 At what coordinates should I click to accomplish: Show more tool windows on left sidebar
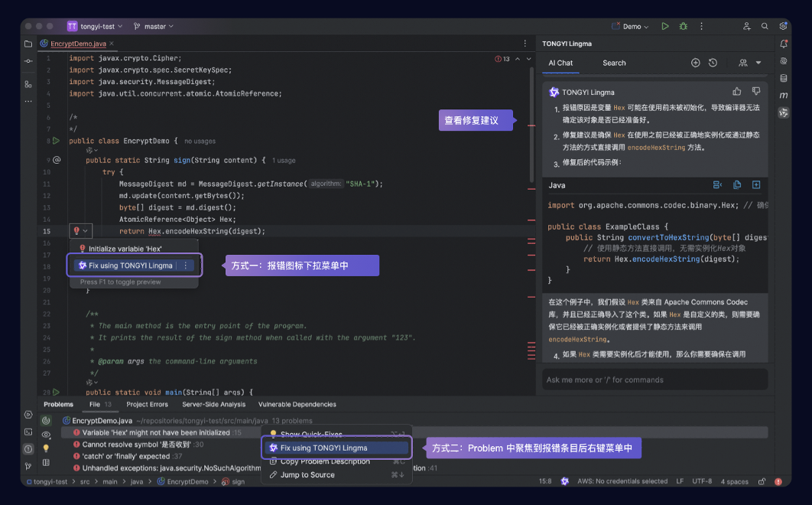[x=28, y=101]
